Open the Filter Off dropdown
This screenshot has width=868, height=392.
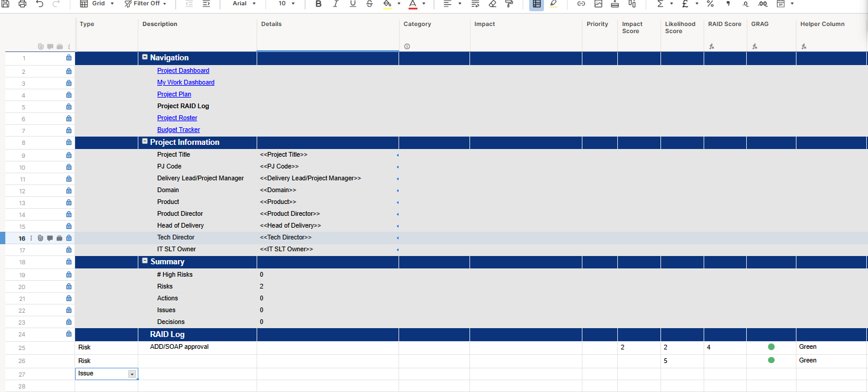tap(145, 4)
